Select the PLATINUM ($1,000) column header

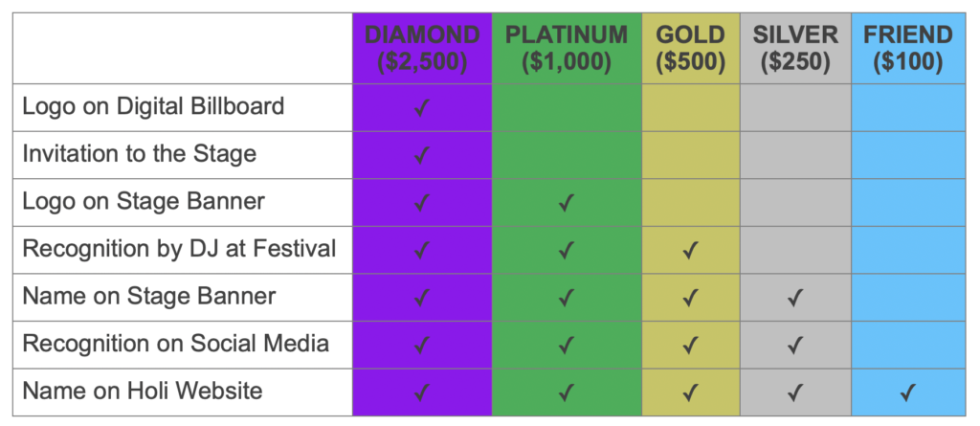click(567, 48)
